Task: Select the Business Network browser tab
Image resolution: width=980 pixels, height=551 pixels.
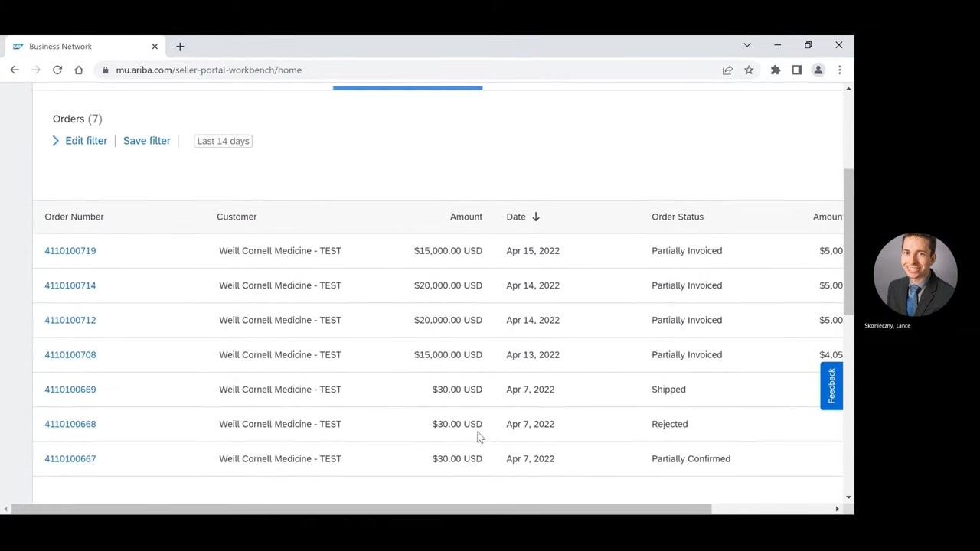Action: [x=86, y=47]
